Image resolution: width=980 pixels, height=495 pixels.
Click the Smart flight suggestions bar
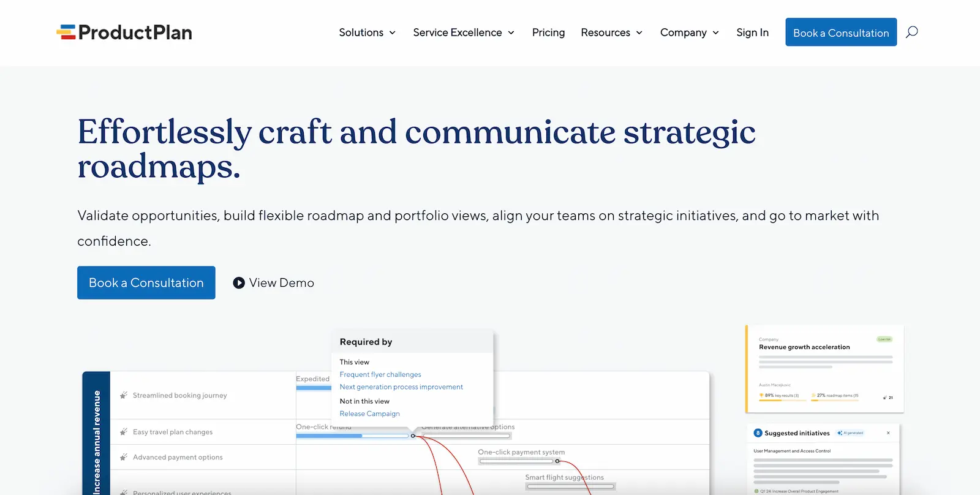point(570,486)
